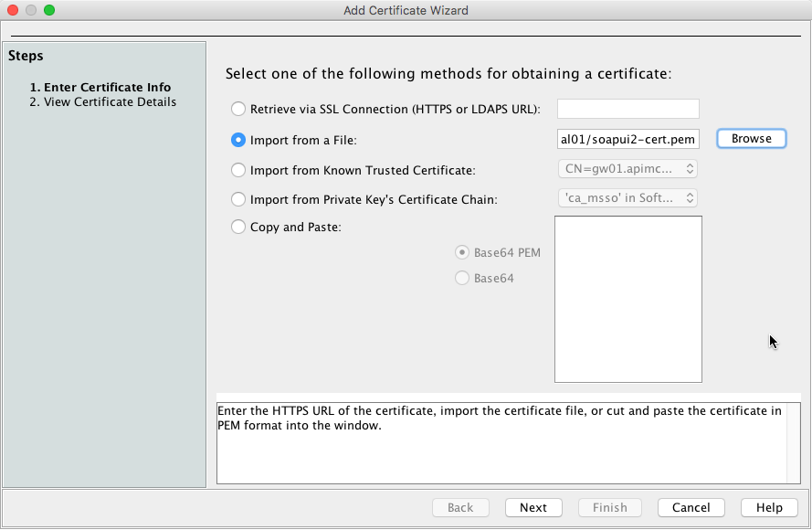Open Help for the wizard
The width and height of the screenshot is (812, 530).
click(769, 508)
